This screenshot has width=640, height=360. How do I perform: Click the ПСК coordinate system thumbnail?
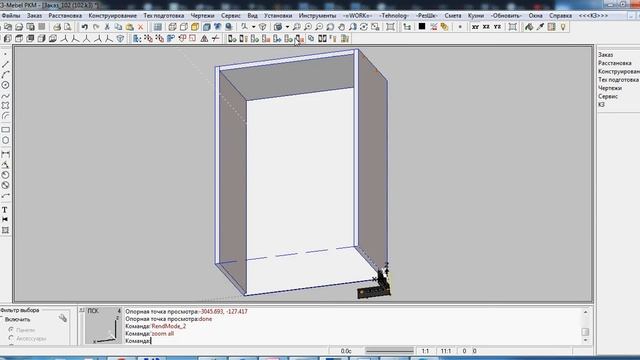pyautogui.click(x=103, y=326)
